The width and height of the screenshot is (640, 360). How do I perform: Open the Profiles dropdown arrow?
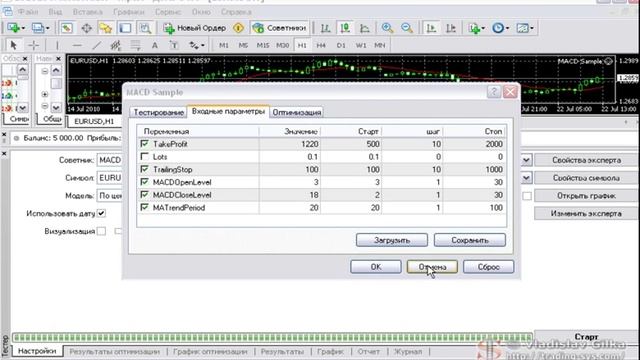click(47, 28)
